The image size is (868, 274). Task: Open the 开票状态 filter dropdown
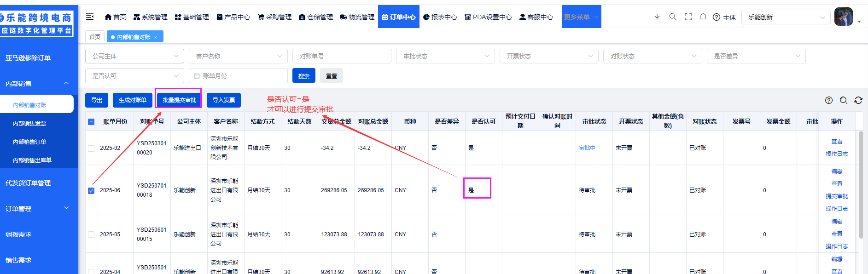click(549, 56)
